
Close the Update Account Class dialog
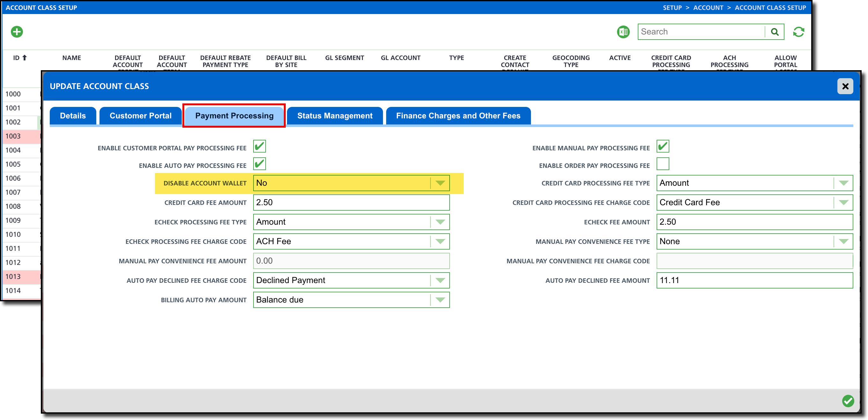tap(845, 86)
